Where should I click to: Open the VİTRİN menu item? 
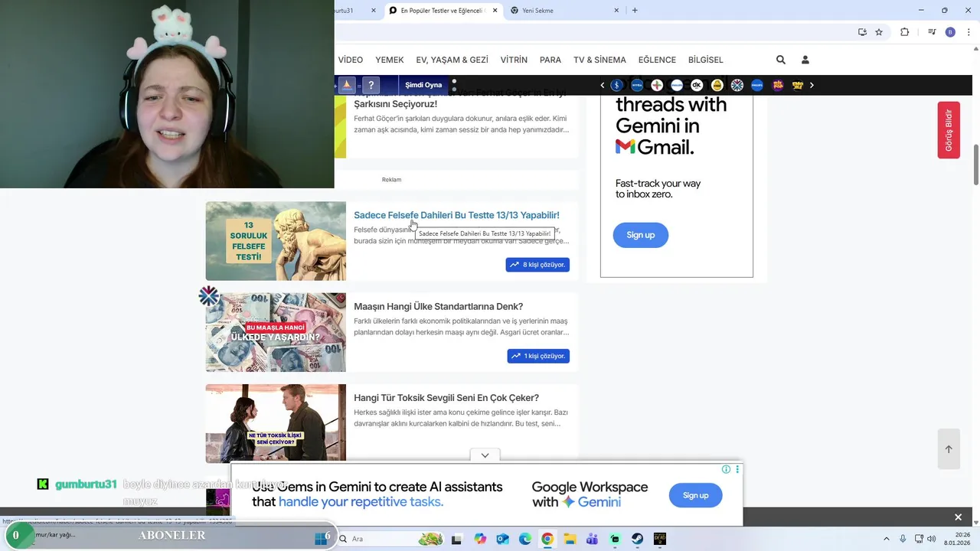[514, 60]
